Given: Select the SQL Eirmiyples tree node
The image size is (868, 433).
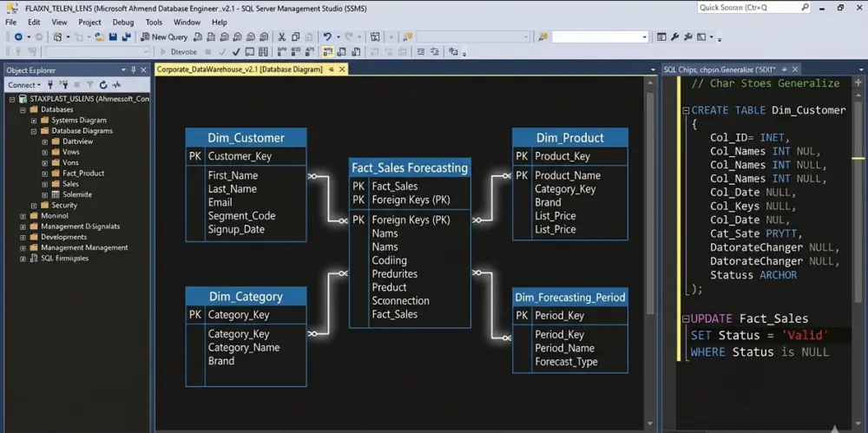Looking at the screenshot, I should click(64, 258).
